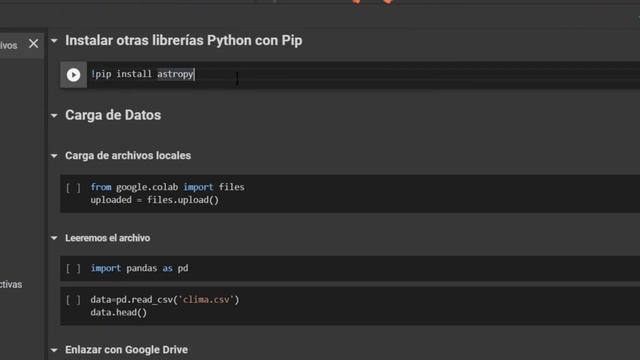This screenshot has height=360, width=640.
Task: Select the Instalar otras librerías Python con Pip heading
Action: point(184,41)
